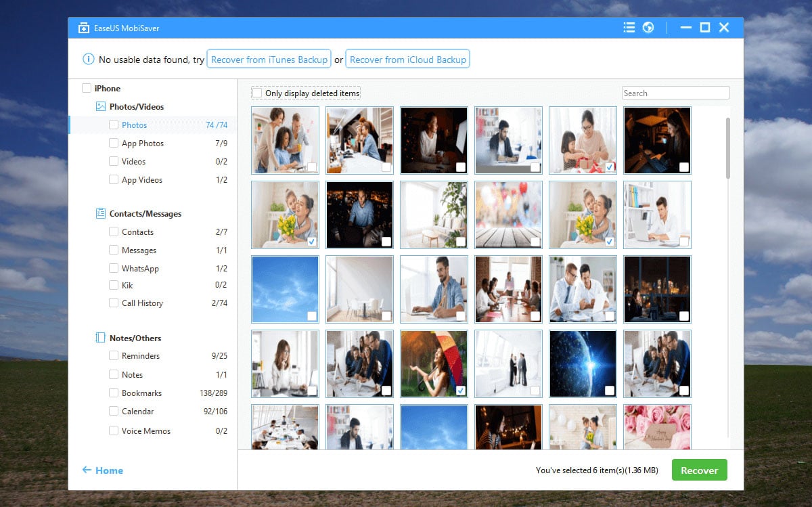This screenshot has height=507, width=812.
Task: Click the photo grid vertical scrollbar
Action: [x=728, y=148]
